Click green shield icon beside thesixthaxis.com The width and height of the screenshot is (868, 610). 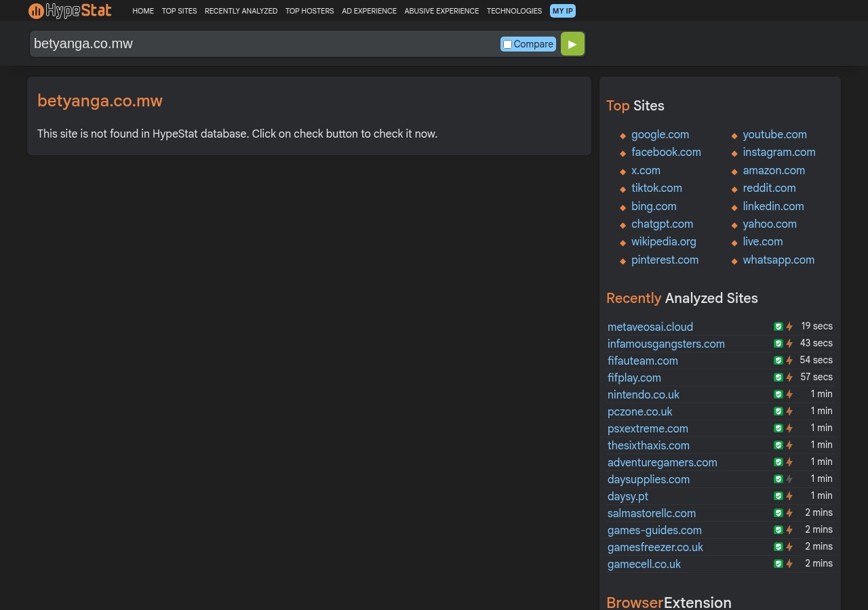[x=778, y=445]
